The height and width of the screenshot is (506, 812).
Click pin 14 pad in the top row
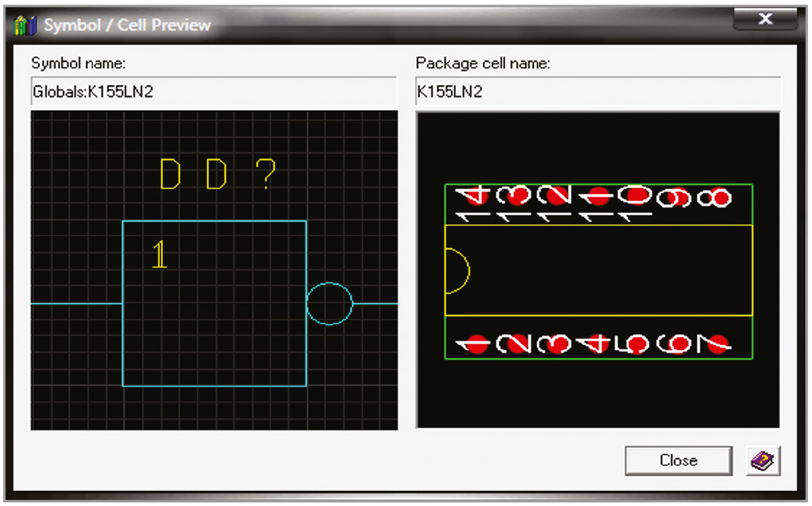tap(475, 197)
